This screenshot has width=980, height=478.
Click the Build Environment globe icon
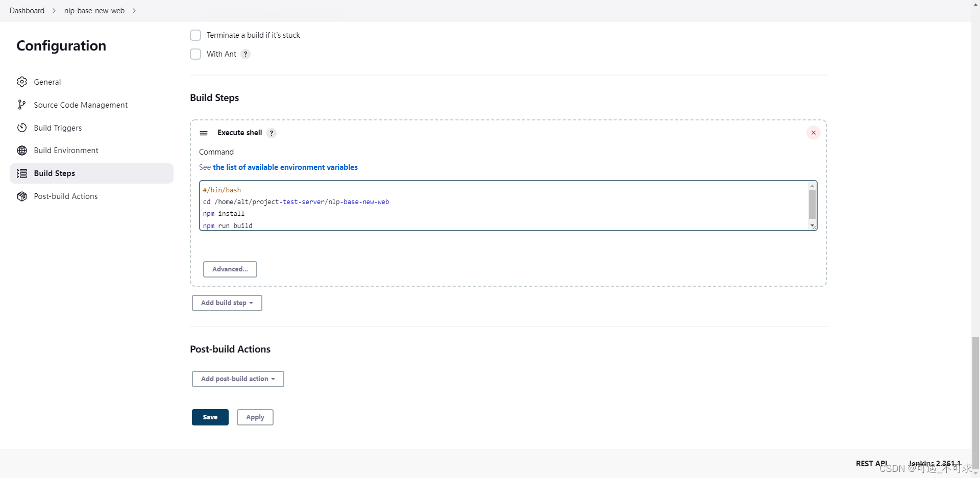[x=22, y=150]
